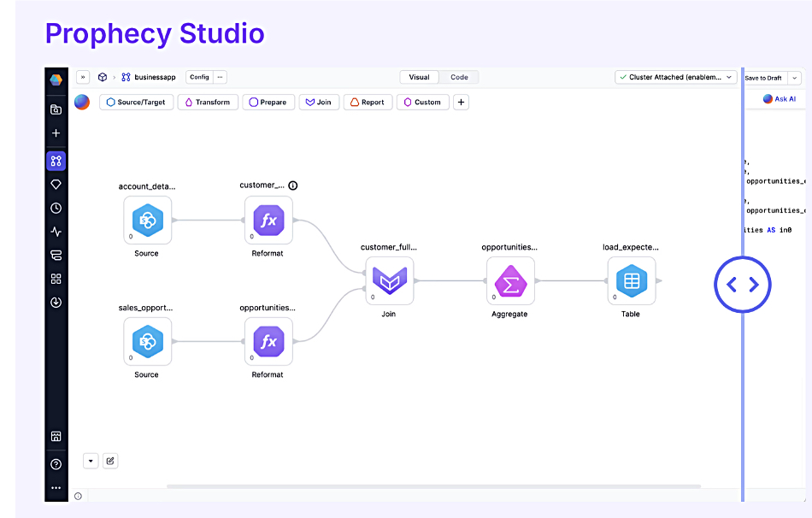Screen dimensions: 812x518
Task: Click the account_deta... label text
Action: point(147,186)
